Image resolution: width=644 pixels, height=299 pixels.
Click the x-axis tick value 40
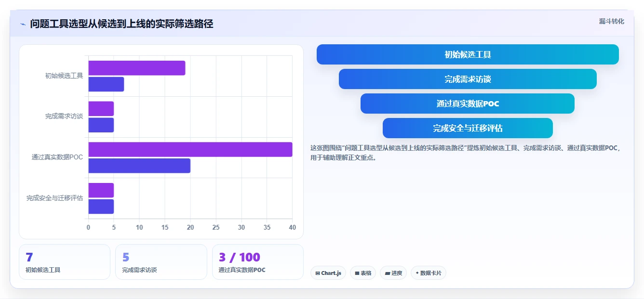click(x=292, y=227)
